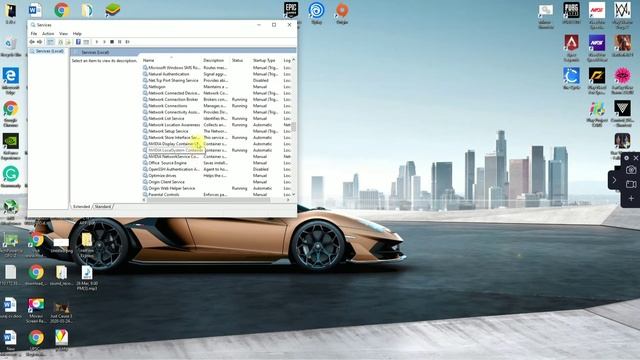The image size is (640, 360).
Task: Select the Net.Tcp Port Sharing Service row
Action: point(216,80)
